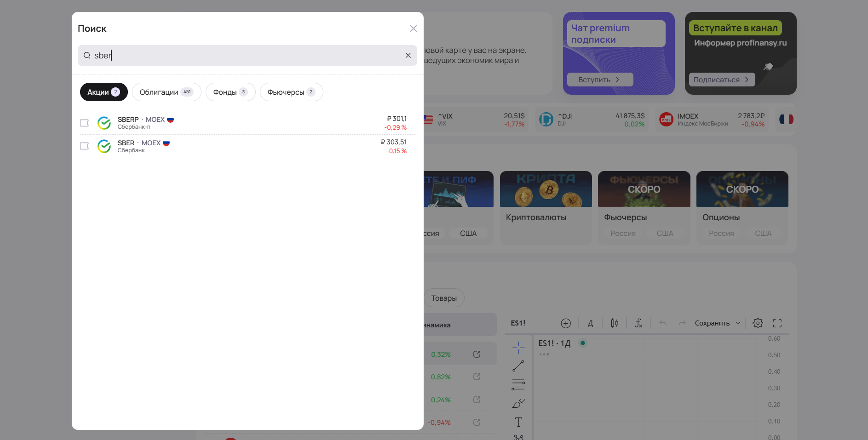Image resolution: width=868 pixels, height=440 pixels.
Task: Open the Опционы category thumbnail
Action: click(x=742, y=189)
